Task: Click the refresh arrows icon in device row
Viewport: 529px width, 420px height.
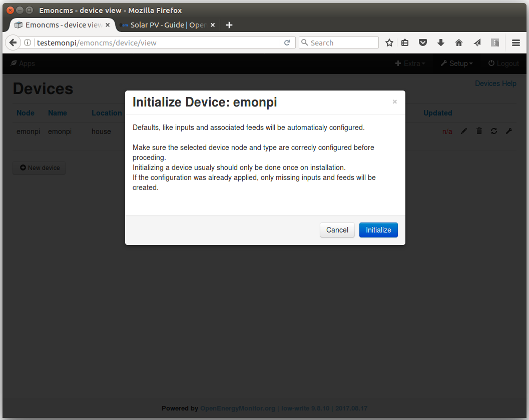Action: tap(494, 131)
